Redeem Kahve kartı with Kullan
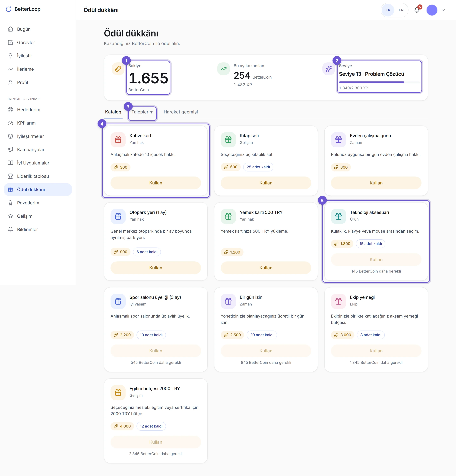Viewport: 456px width, 476px height. pyautogui.click(x=156, y=183)
